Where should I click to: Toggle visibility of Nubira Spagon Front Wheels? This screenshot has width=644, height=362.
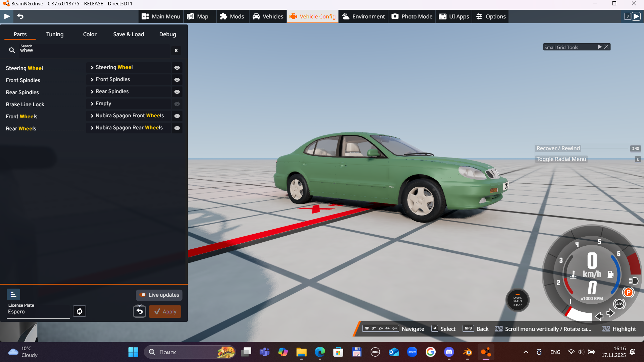pyautogui.click(x=177, y=116)
